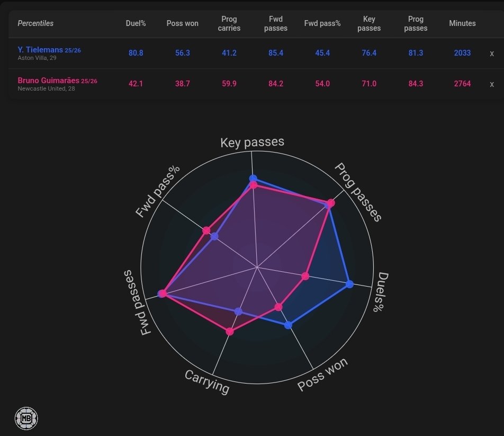
Task: Click 'Prog passes' radar axis label
Action: click(x=358, y=192)
